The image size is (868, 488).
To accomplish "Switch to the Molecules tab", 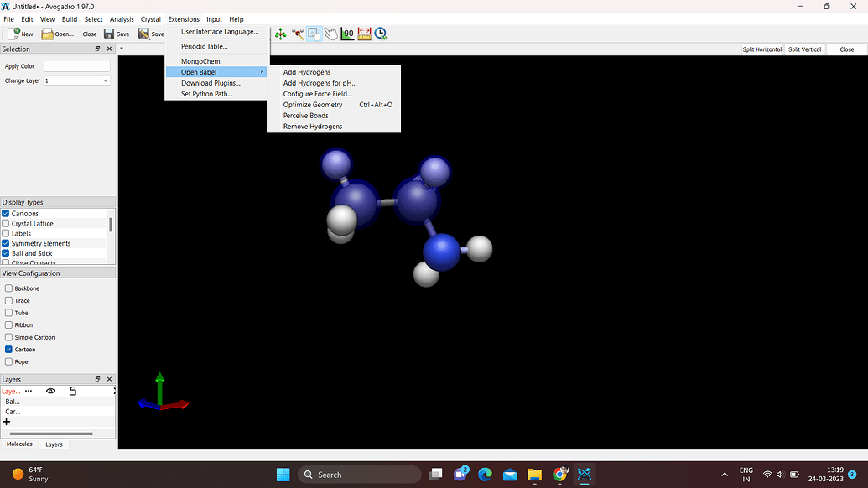I will click(x=19, y=444).
